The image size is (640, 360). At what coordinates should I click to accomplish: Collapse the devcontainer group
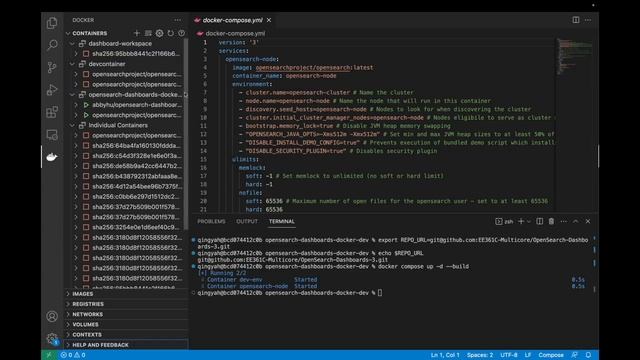click(73, 64)
